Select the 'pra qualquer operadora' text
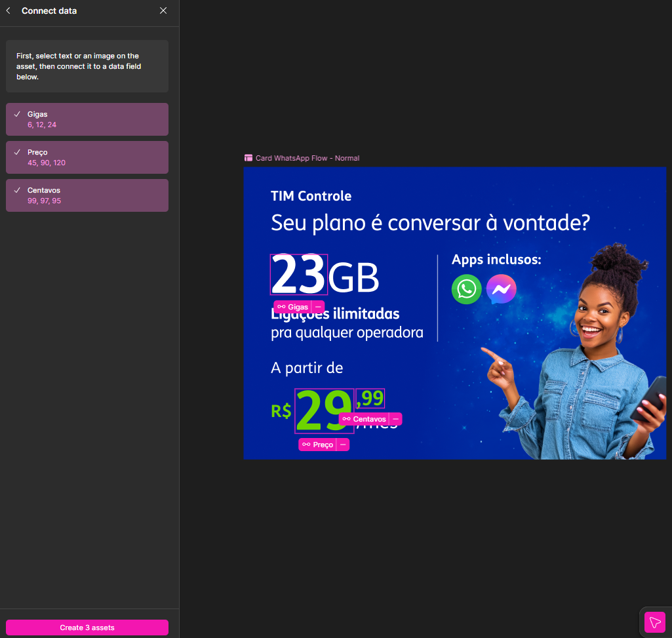Viewport: 672px width, 638px height. [x=347, y=332]
